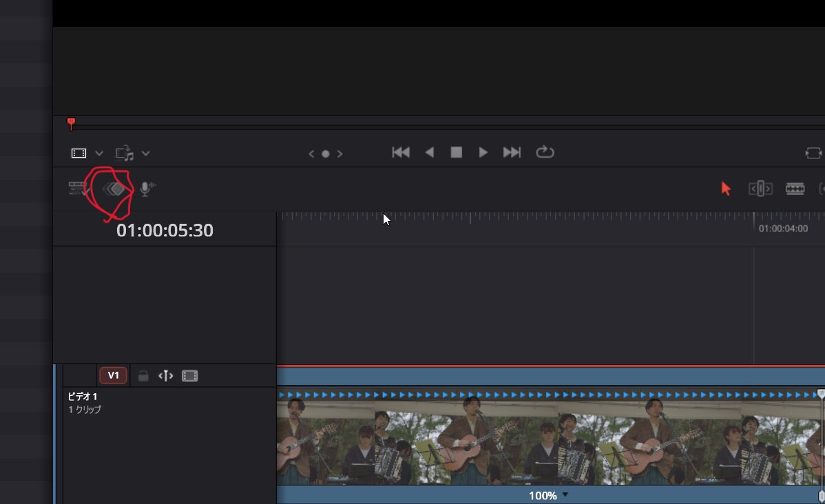Expand the viewer mode filmstrip dropdown
The width and height of the screenshot is (825, 504).
[x=98, y=154]
